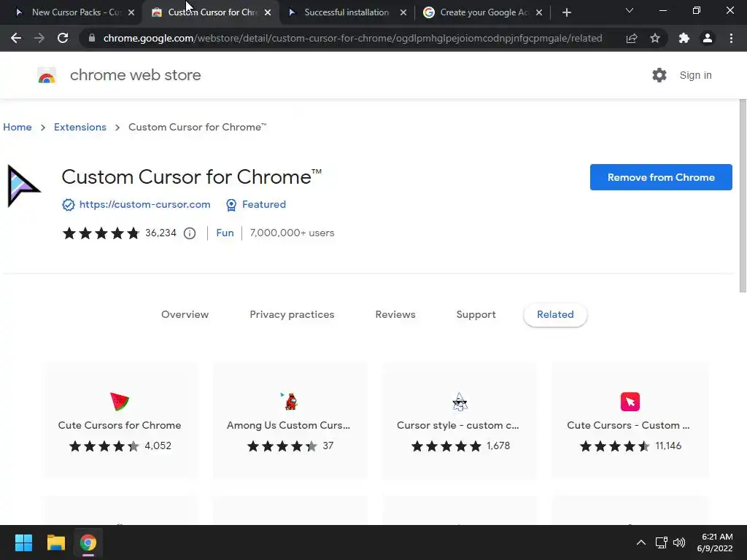This screenshot has height=560, width=747.
Task: Click the padlock site info icon
Action: [92, 38]
